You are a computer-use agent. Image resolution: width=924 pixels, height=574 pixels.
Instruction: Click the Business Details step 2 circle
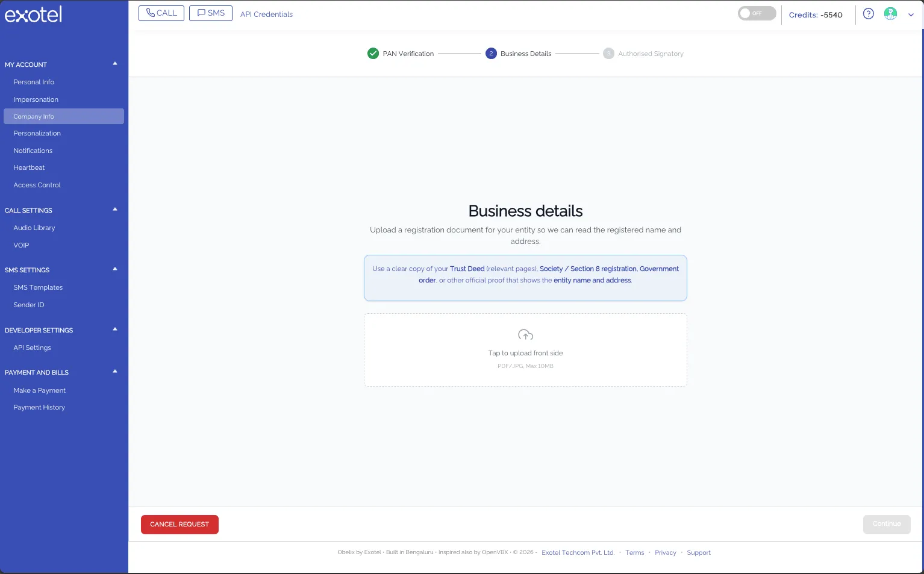pos(491,54)
